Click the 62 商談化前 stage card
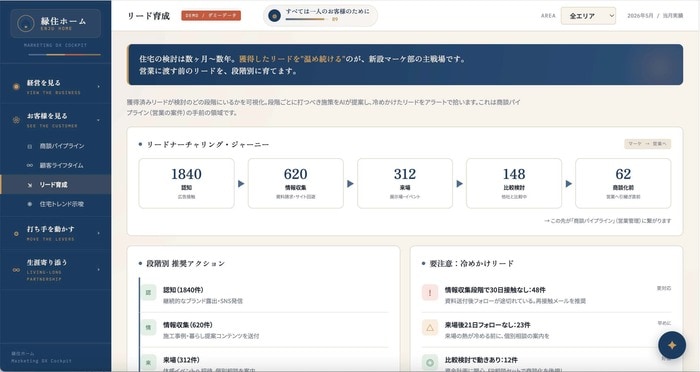The image size is (700, 372). [x=623, y=183]
